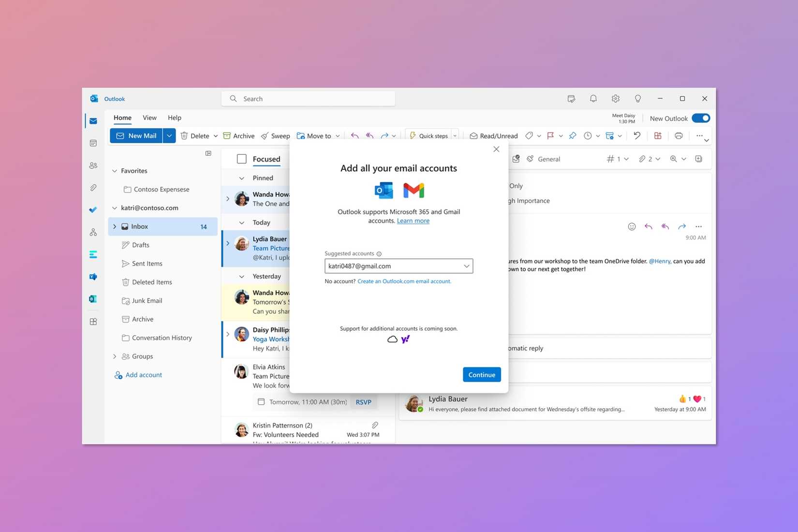Open the Calendar view from the left sidebar
Screen dimensions: 798x532
93,143
